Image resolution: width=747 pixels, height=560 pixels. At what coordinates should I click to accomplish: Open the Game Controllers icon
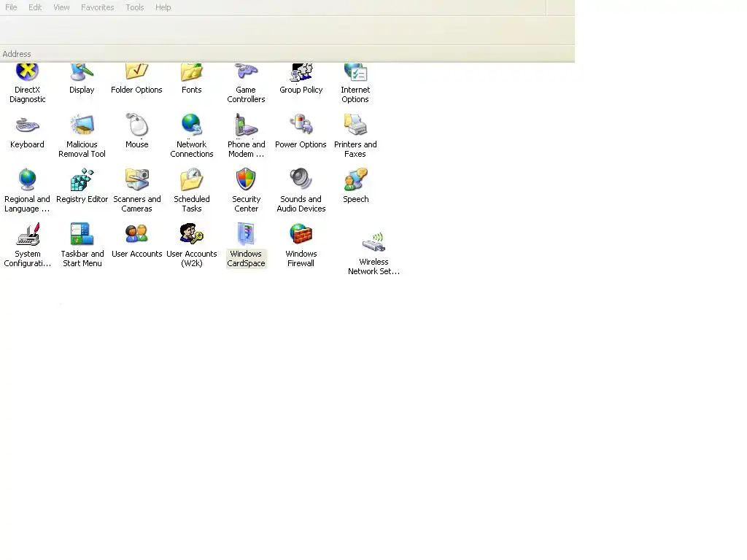(246, 72)
